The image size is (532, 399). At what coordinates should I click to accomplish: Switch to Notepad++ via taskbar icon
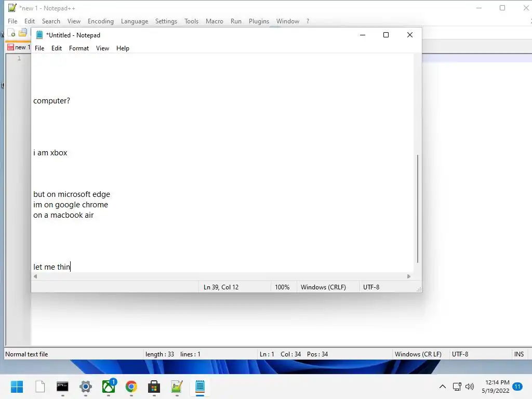177,387
